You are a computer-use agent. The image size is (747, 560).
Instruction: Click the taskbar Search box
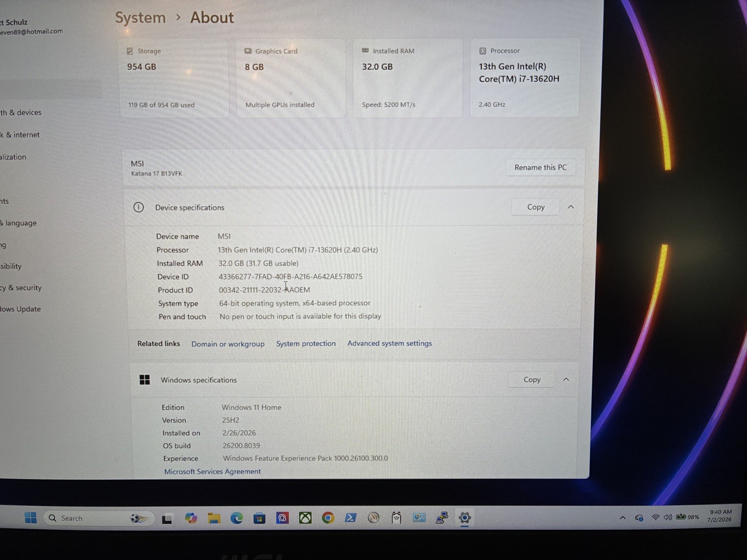99,518
